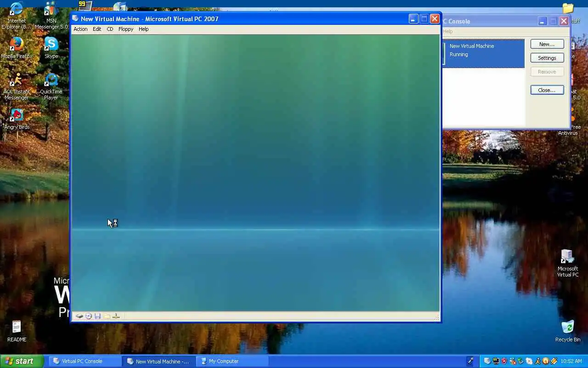Image resolution: width=588 pixels, height=368 pixels.
Task: Open Mozilla Firefox desktop icon
Action: click(17, 48)
